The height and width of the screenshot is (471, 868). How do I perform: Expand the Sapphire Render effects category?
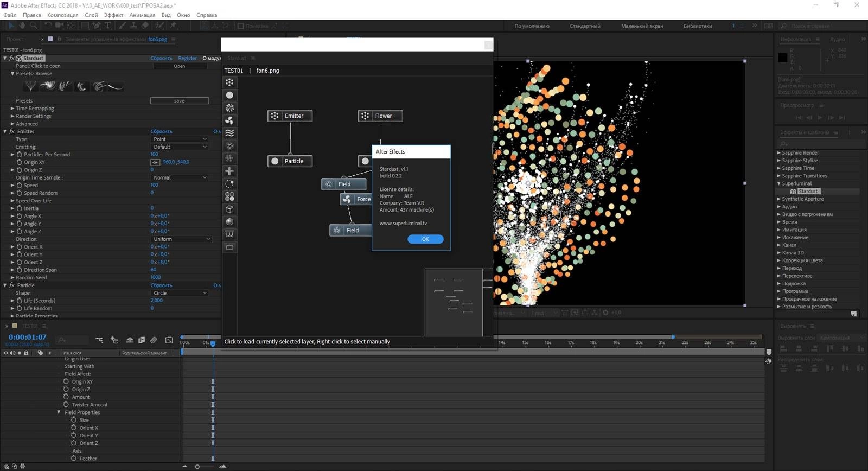pyautogui.click(x=779, y=153)
